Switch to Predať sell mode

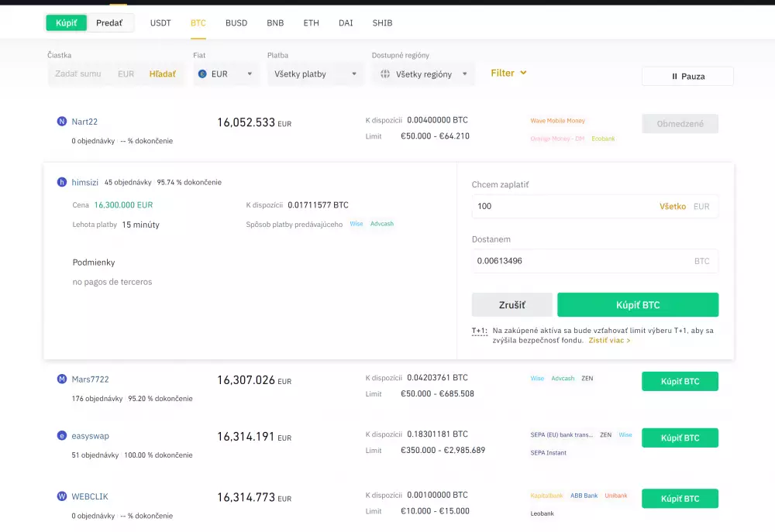click(110, 23)
